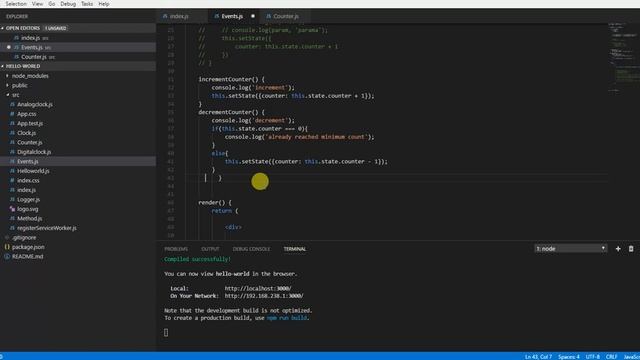Place cursor on the render() line
This screenshot has width=640, height=360.
click(x=215, y=202)
